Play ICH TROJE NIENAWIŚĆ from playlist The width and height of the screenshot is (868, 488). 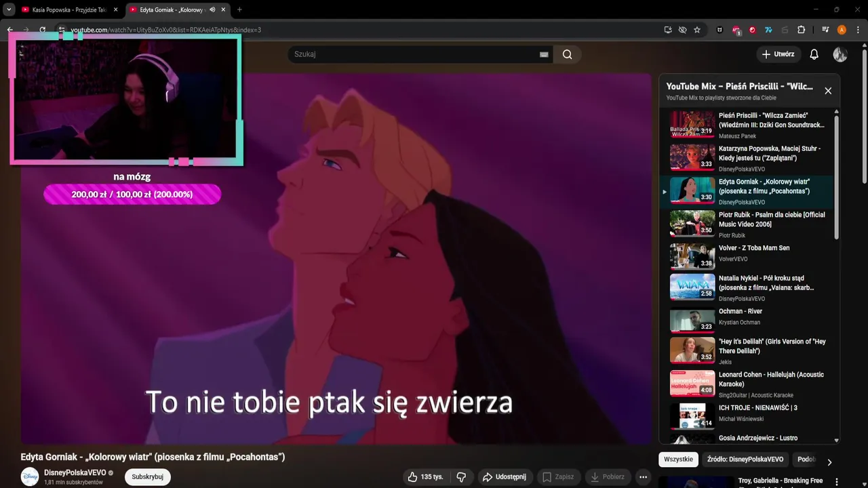coord(746,415)
